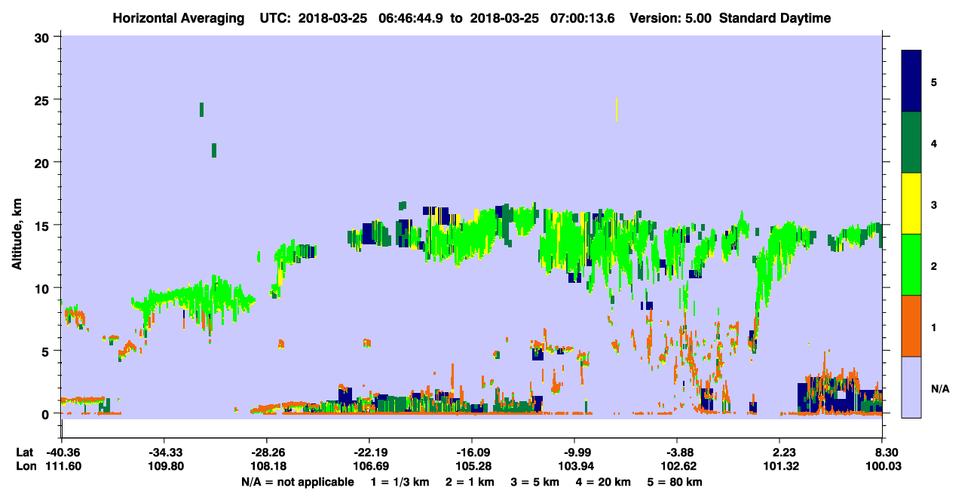Click latitude value '-28.26'
Viewport: 980px width, 503px height.
pos(266,452)
